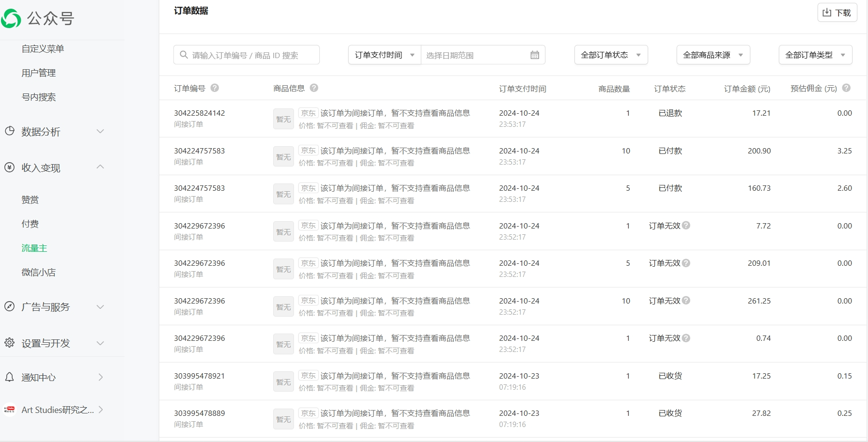Click 已退款 status text
868x442 pixels.
(x=670, y=113)
